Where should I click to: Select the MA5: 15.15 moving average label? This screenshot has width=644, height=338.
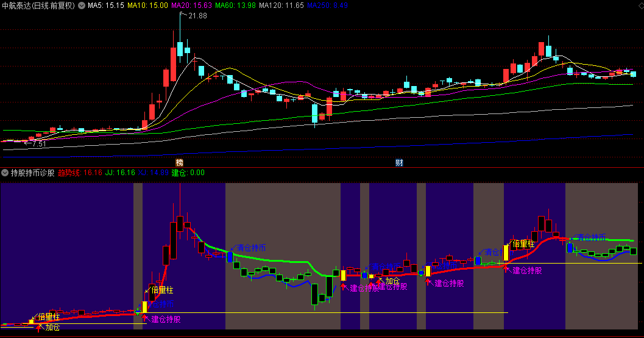pos(106,5)
